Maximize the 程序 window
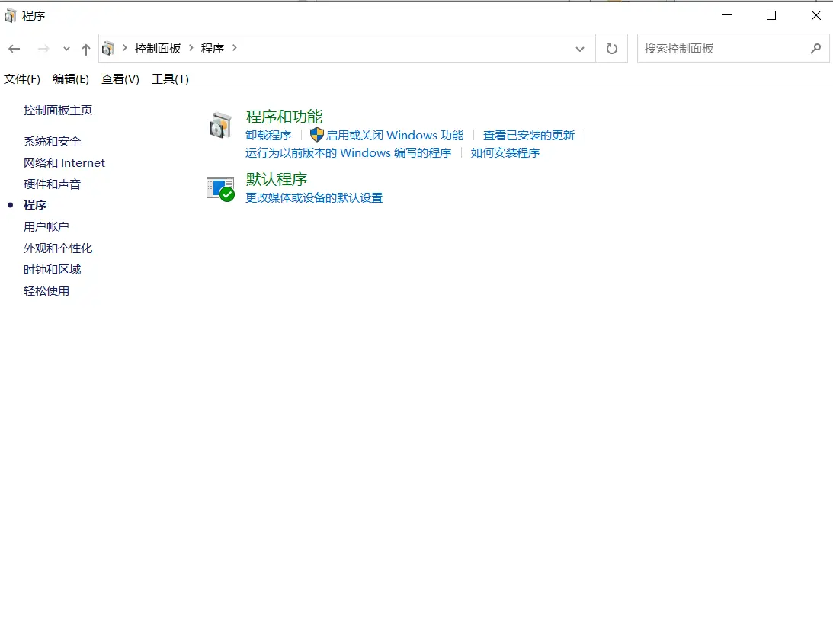 tap(771, 15)
